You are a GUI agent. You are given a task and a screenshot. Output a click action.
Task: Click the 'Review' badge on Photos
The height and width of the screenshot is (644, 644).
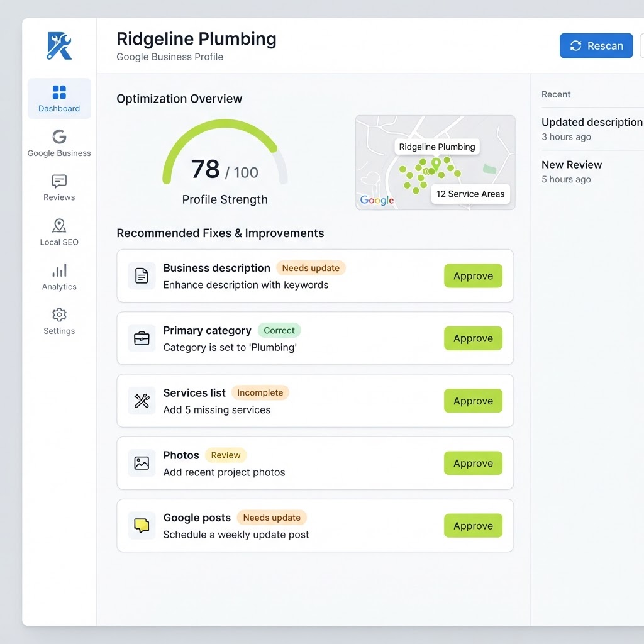coord(226,455)
